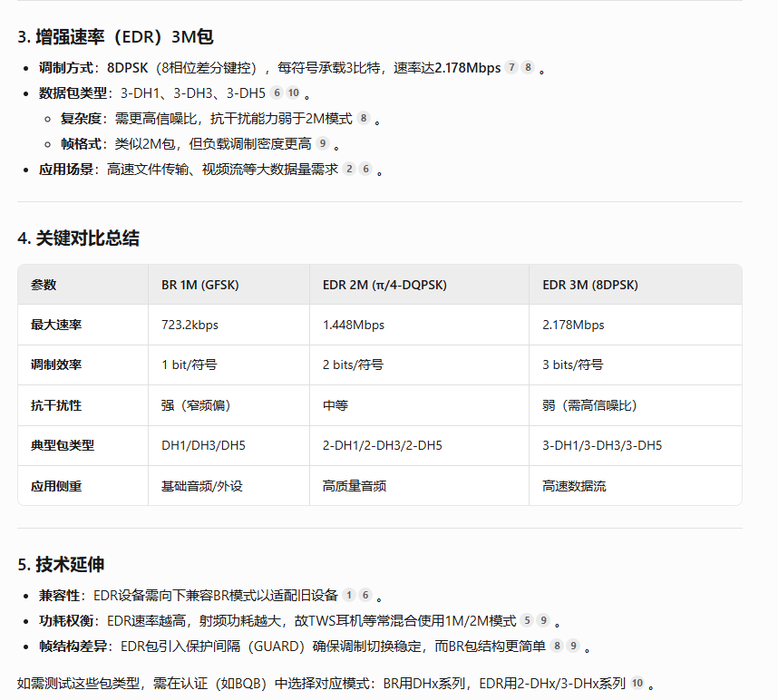Open citation 7 on the 调制方式 line

[x=511, y=67]
